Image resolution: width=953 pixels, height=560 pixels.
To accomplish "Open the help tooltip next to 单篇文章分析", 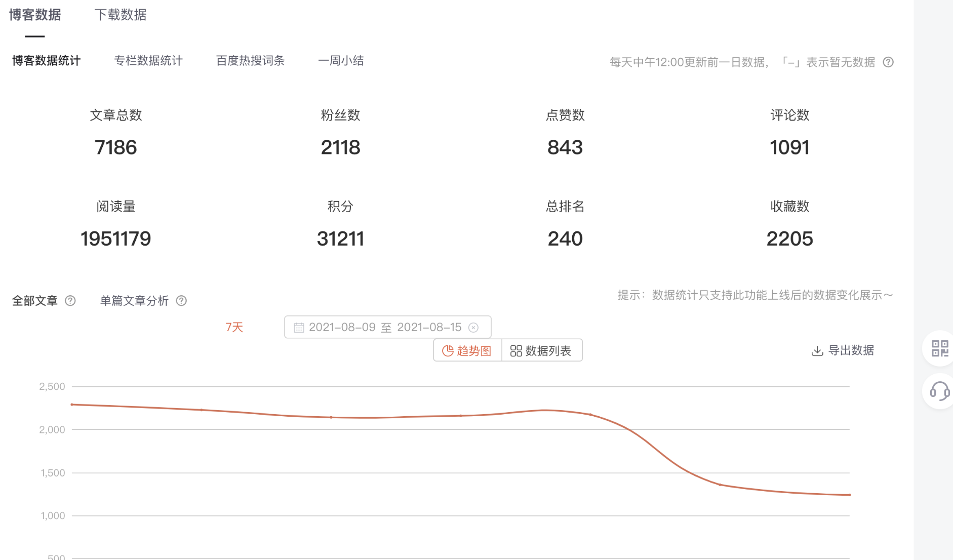I will click(x=181, y=301).
